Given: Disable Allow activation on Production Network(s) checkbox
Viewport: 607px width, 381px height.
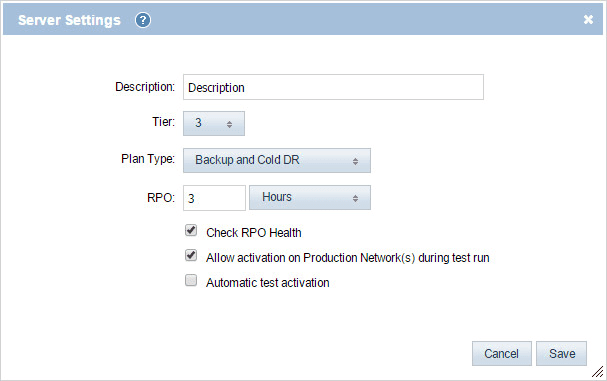Looking at the screenshot, I should coord(191,256).
